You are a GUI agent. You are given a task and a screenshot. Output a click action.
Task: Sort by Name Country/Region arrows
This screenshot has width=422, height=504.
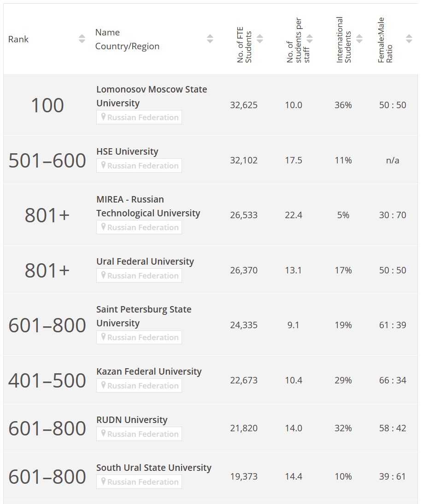point(210,39)
